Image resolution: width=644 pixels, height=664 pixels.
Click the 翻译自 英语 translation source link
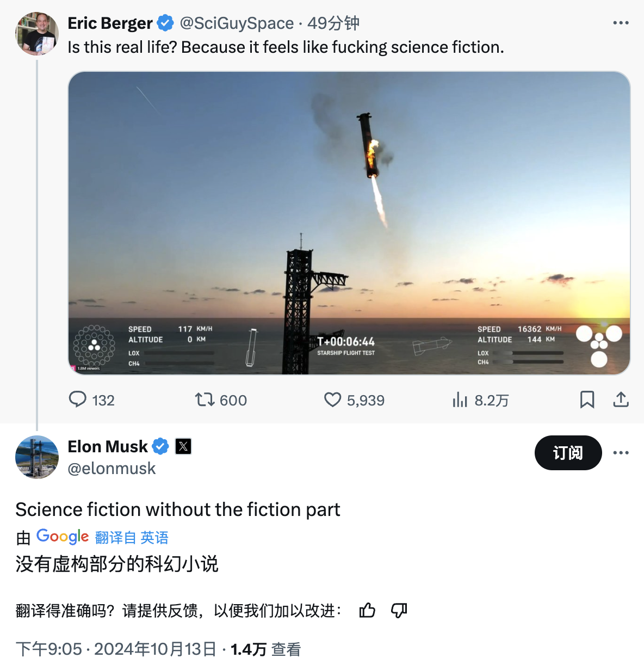coord(132,538)
